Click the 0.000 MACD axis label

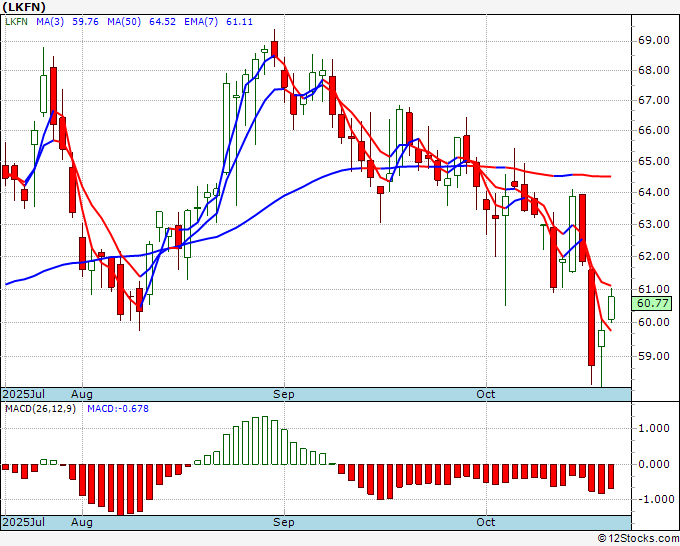coord(654,464)
